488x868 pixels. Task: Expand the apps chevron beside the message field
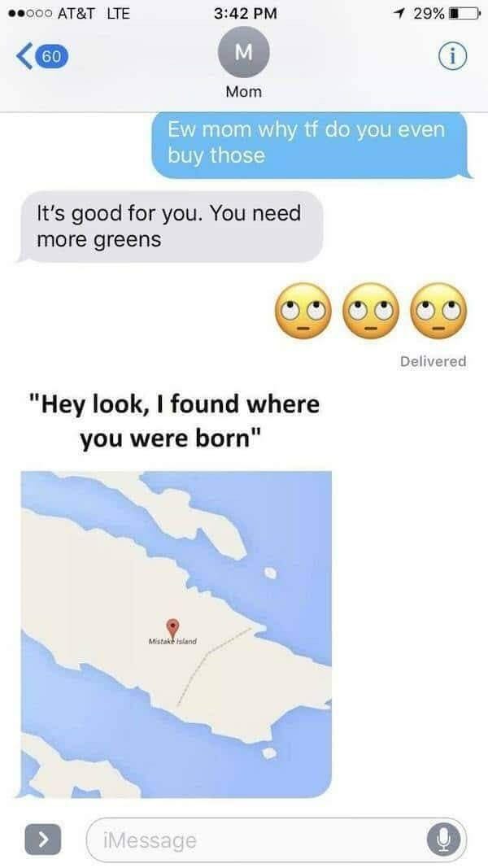point(42,840)
